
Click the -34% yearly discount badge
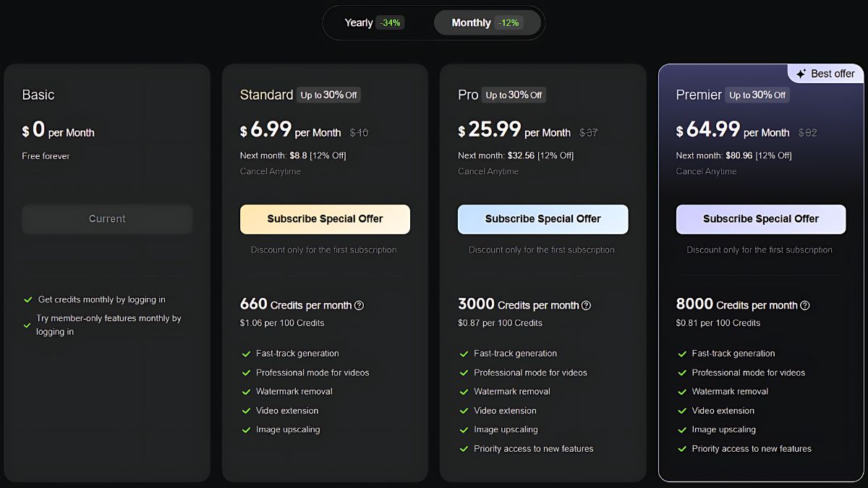(x=390, y=22)
